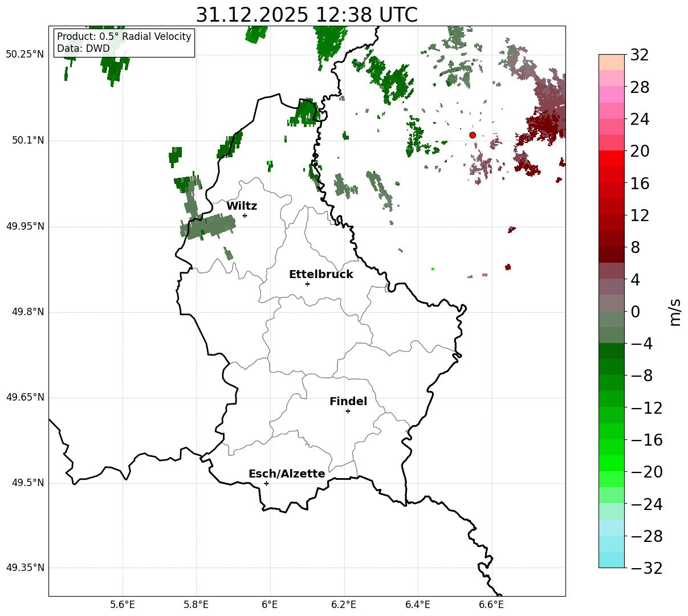Click the 49.95°N latitude label
Viewport: 688px width, 616px height.
pyautogui.click(x=25, y=226)
